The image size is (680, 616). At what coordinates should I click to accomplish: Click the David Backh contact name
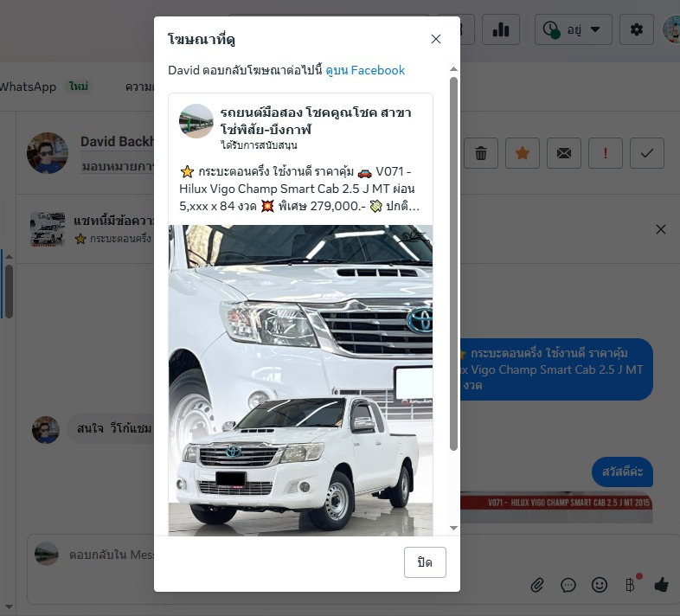click(x=117, y=141)
